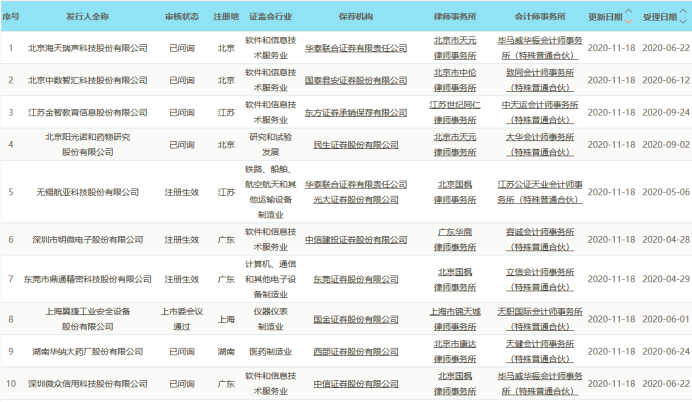Click status 上市委会议通过 in row 8
692x402 pixels.
(182, 319)
